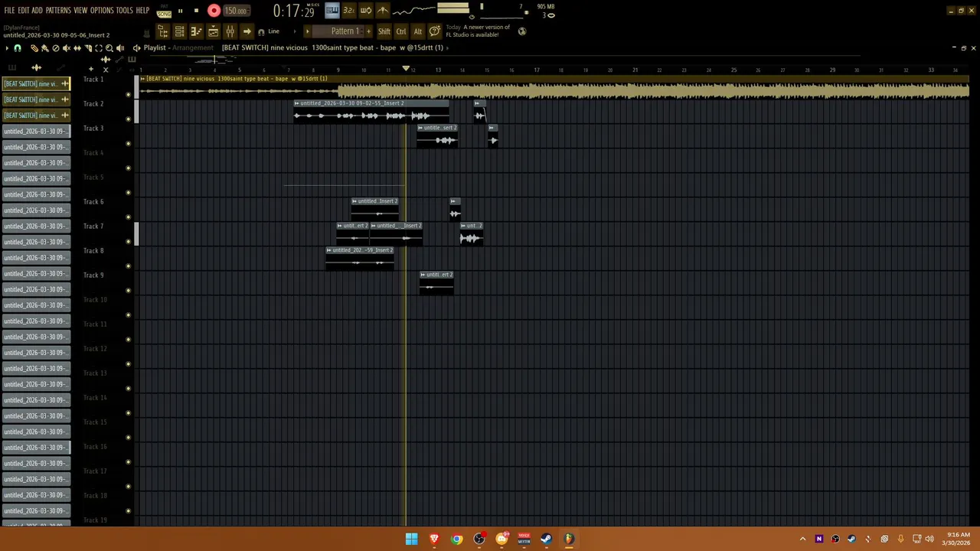Select the Playback speaker tool
The image size is (980, 551).
[x=120, y=48]
